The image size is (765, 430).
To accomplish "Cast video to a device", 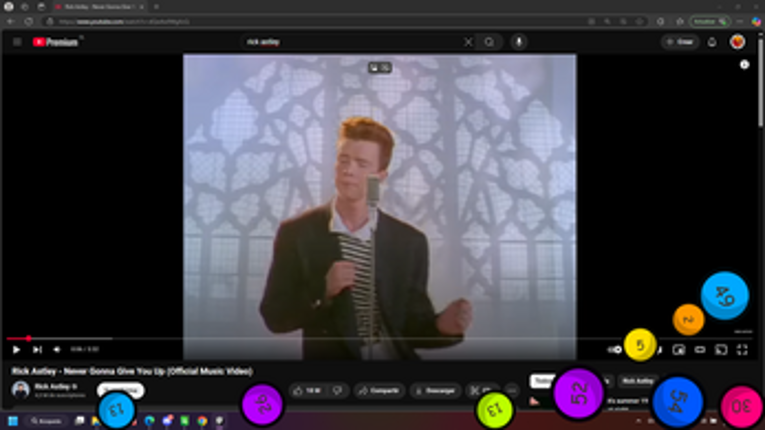I will coord(720,350).
